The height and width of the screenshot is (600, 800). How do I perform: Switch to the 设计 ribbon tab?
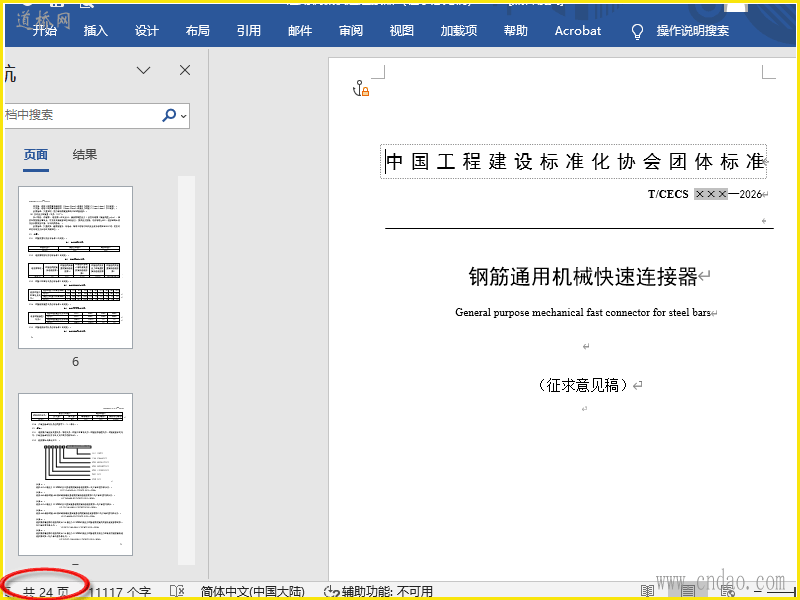click(147, 31)
